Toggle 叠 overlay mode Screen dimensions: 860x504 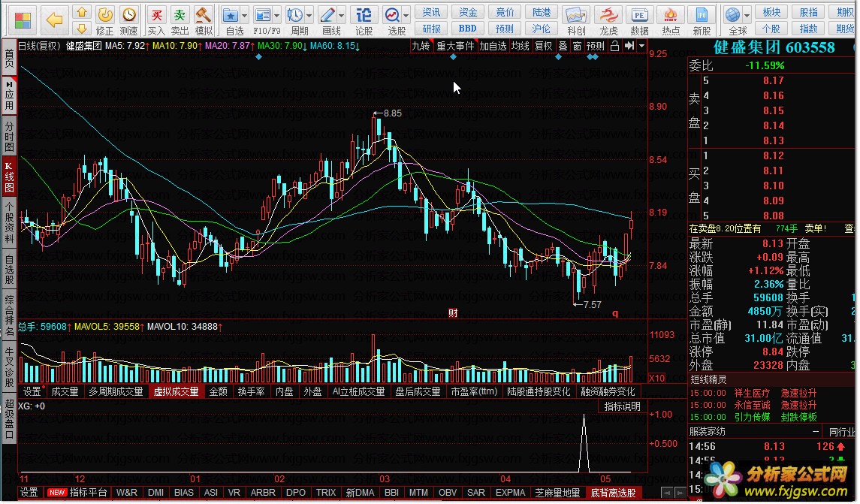pos(563,46)
